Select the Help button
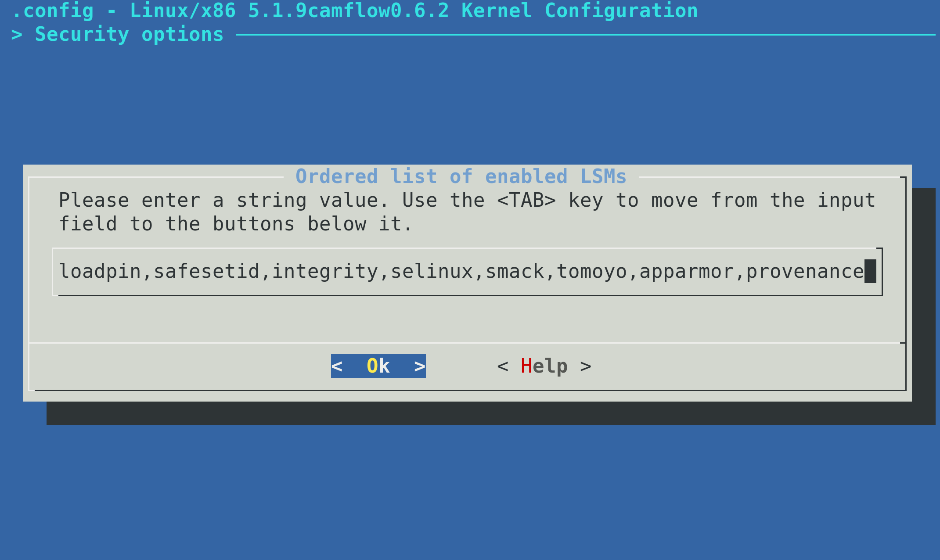This screenshot has width=940, height=560. pos(544,366)
